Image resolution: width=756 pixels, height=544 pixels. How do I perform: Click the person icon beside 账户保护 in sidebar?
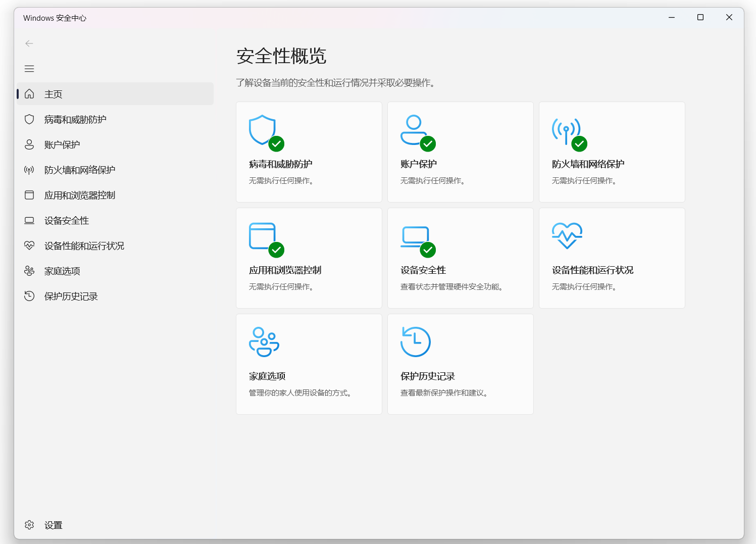[29, 144]
